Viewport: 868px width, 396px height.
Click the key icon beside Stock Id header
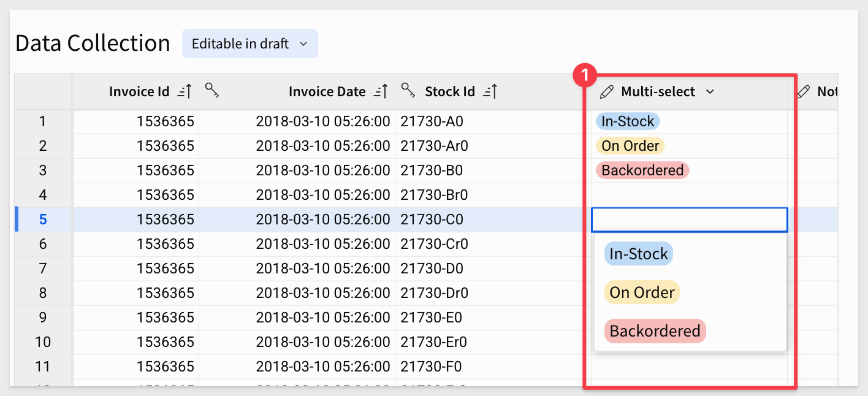pyautogui.click(x=408, y=91)
